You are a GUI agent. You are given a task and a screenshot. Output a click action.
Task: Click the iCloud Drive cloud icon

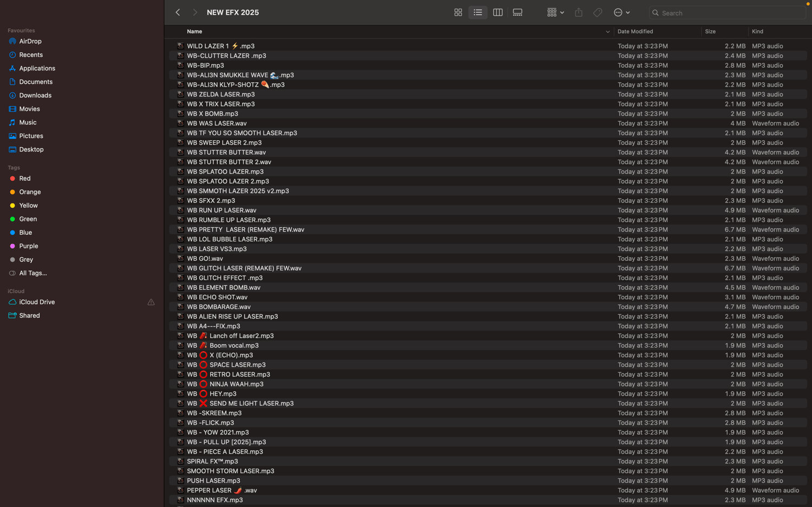click(x=12, y=302)
